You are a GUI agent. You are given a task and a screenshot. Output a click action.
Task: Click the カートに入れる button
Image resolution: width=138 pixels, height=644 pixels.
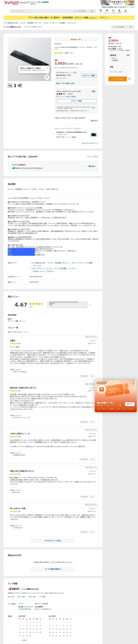(x=117, y=79)
